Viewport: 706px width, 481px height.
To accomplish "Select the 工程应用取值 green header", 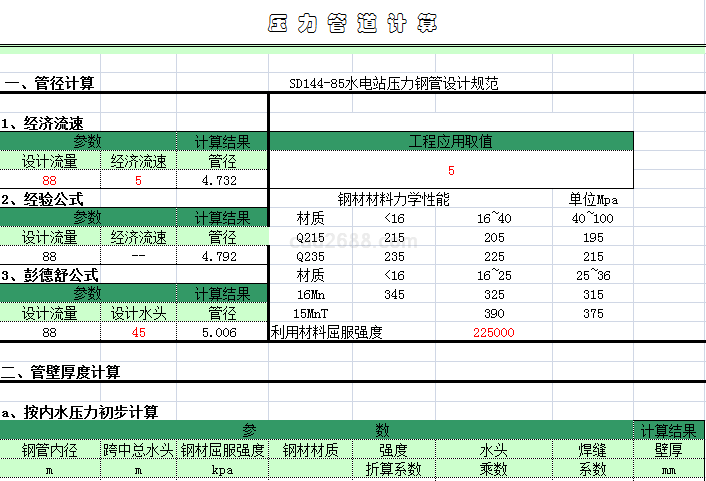I will tap(451, 142).
